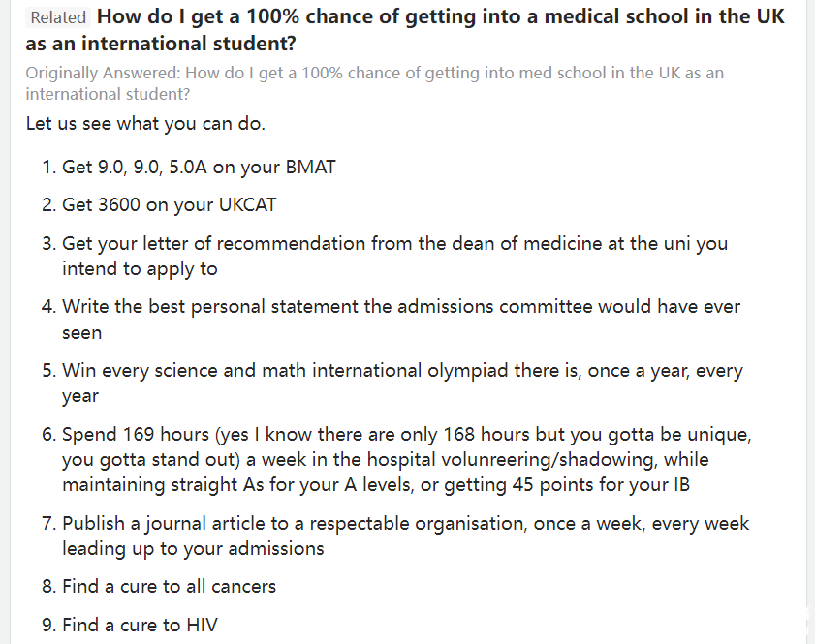Viewport: 815px width, 644px height.
Task: Click the phrase 45 points for your IB
Action: click(601, 485)
